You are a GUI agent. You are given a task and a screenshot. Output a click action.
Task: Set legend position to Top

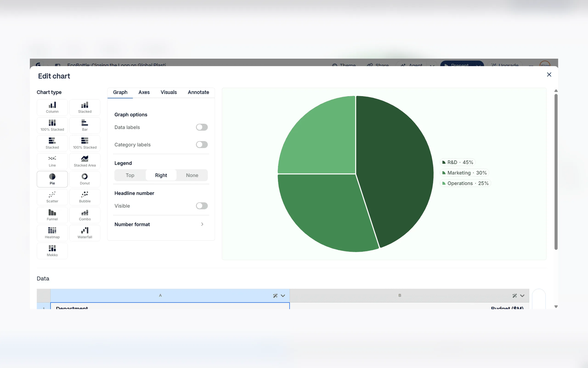click(130, 175)
